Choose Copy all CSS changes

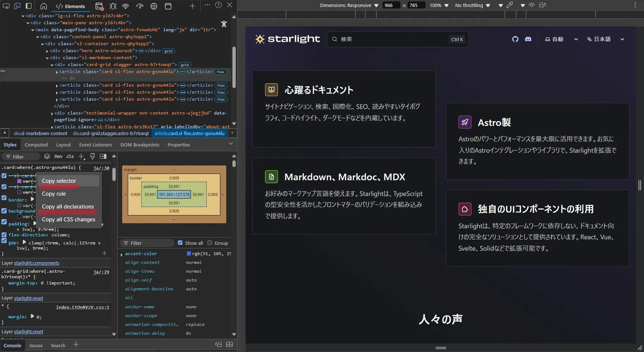point(69,219)
